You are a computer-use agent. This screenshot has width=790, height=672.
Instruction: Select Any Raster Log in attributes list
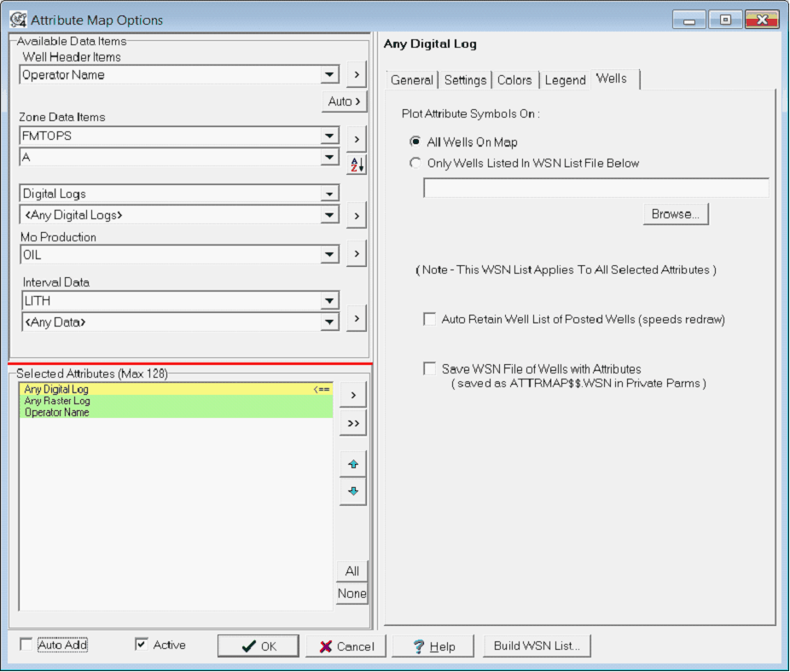click(x=57, y=401)
